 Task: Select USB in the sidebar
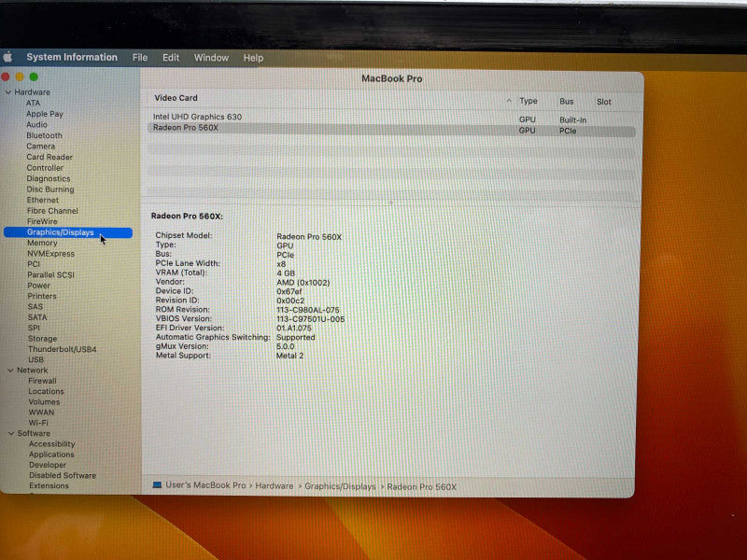36,359
